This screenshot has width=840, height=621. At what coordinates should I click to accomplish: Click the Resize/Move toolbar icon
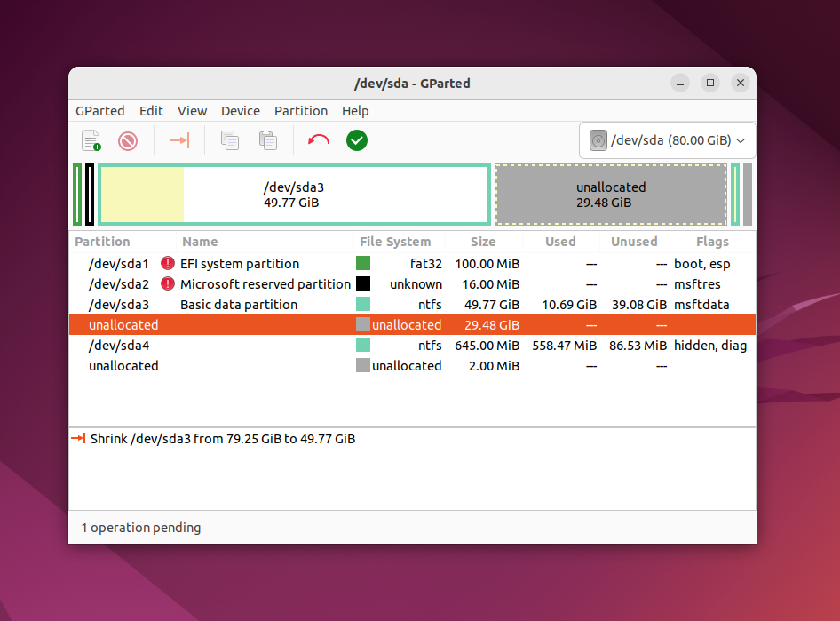pos(179,140)
